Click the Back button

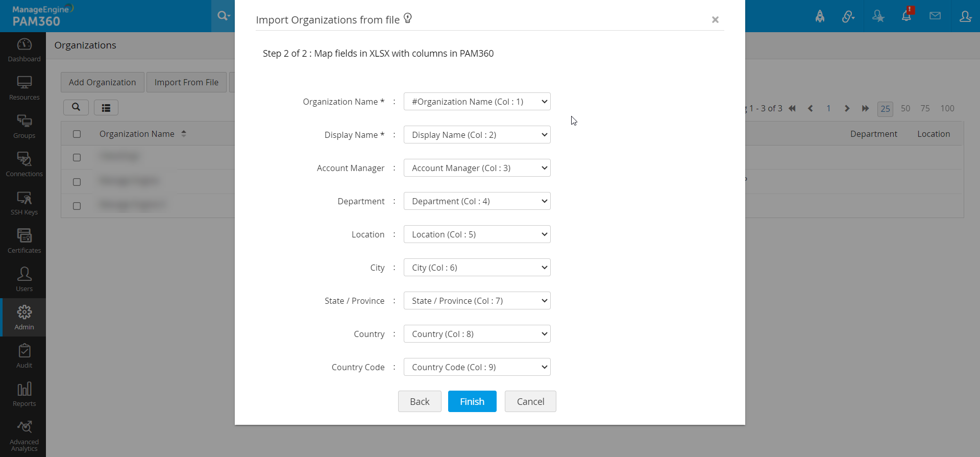420,401
